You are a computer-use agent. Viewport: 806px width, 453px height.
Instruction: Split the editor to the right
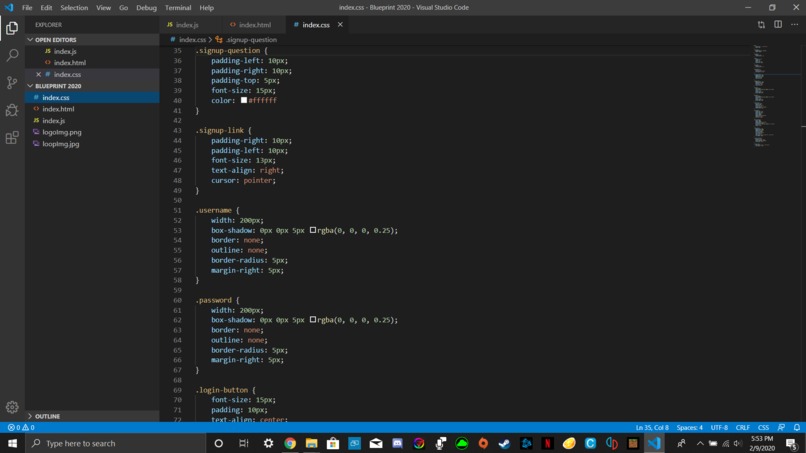(x=778, y=25)
